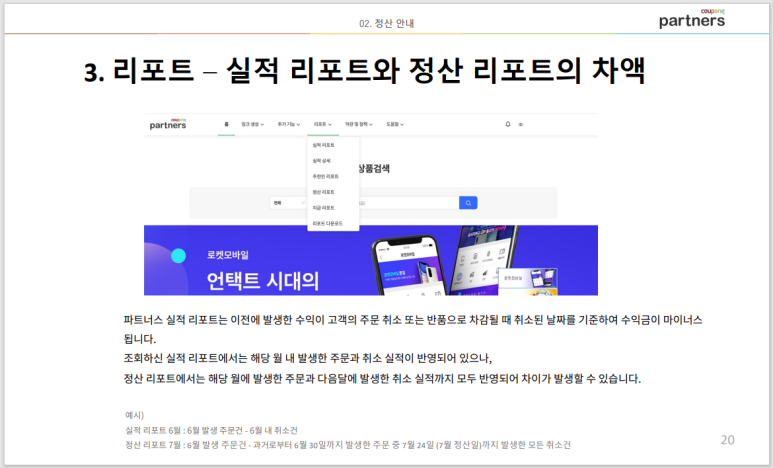
Task: Click the paragraph line starting 조회하신 실적 리포트에서는
Action: click(308, 358)
